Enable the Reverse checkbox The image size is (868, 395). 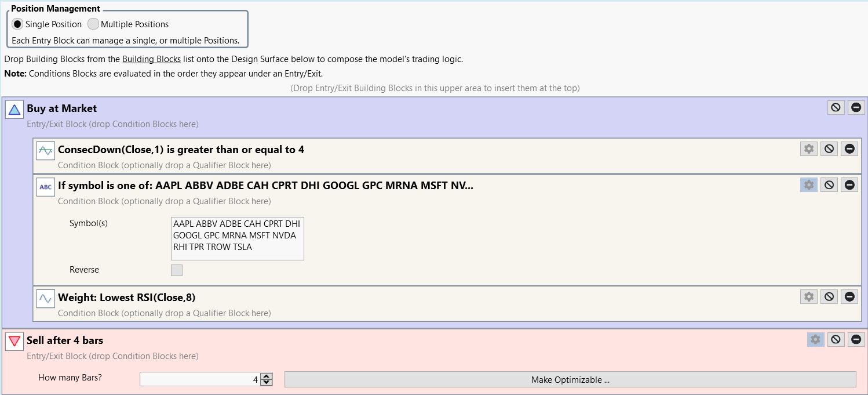[177, 270]
